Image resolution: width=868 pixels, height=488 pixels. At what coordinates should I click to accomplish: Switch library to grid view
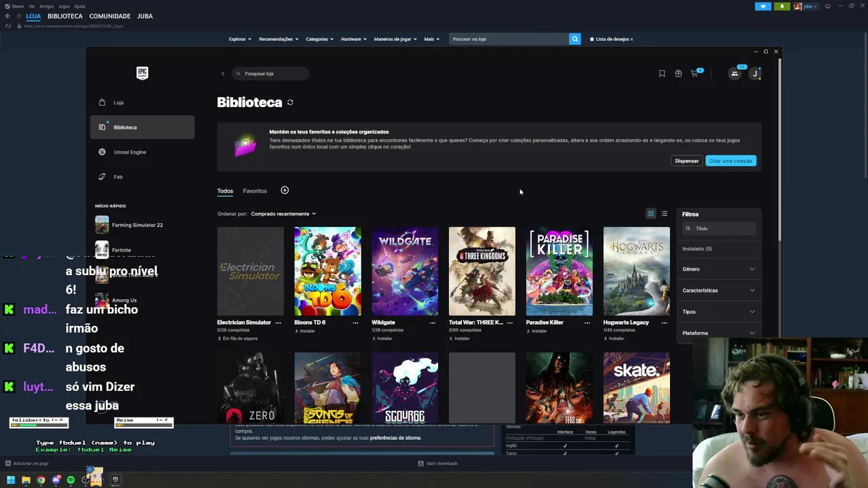(651, 213)
